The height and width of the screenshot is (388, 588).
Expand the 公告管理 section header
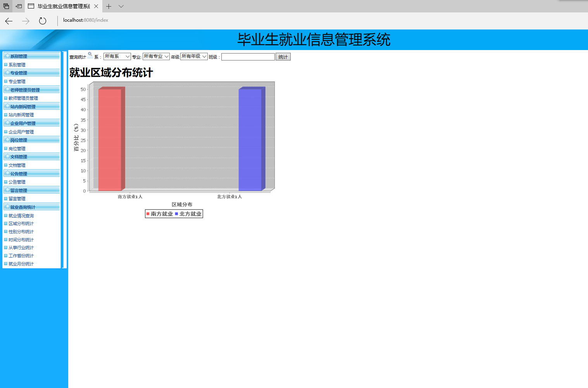coord(32,173)
